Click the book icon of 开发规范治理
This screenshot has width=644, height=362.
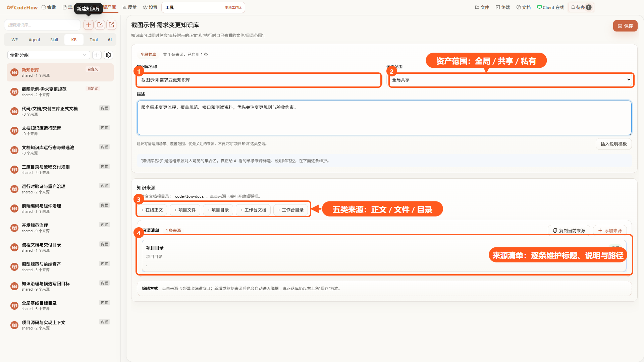pos(14,228)
